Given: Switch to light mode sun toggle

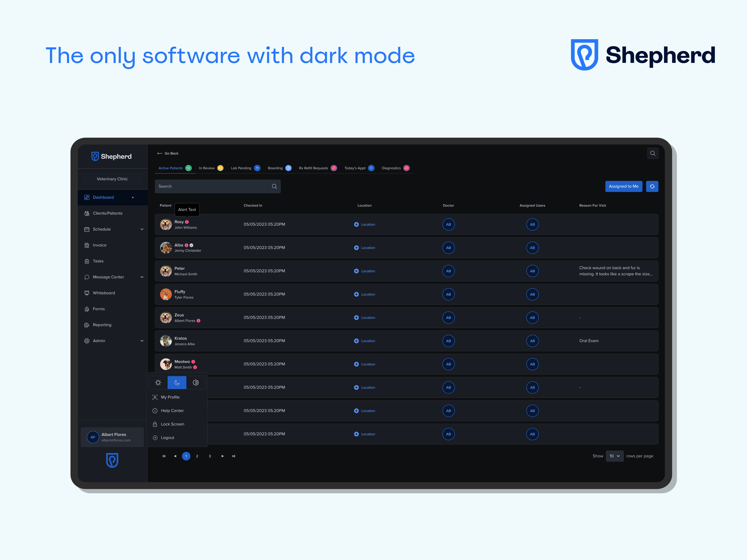Looking at the screenshot, I should click(x=158, y=382).
